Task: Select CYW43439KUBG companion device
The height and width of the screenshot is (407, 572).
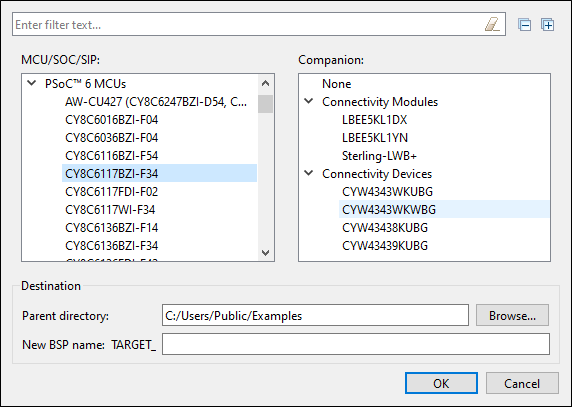Action: coord(385,245)
